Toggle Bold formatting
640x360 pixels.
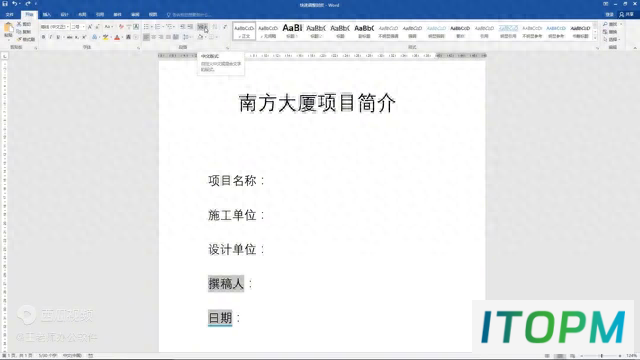tap(43, 37)
